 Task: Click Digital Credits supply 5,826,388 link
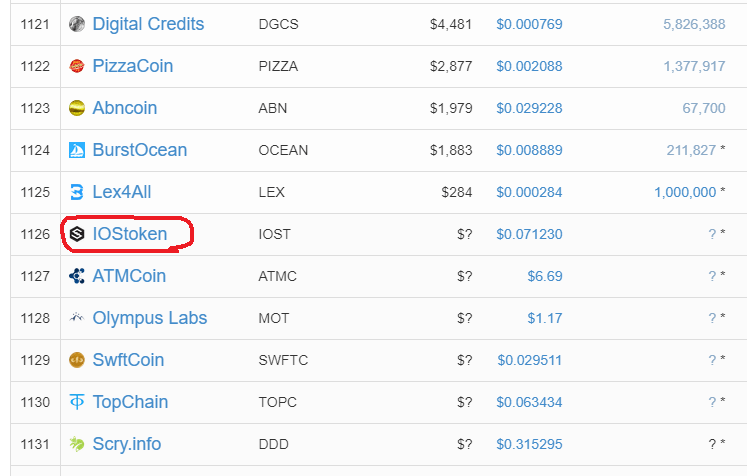coord(694,24)
